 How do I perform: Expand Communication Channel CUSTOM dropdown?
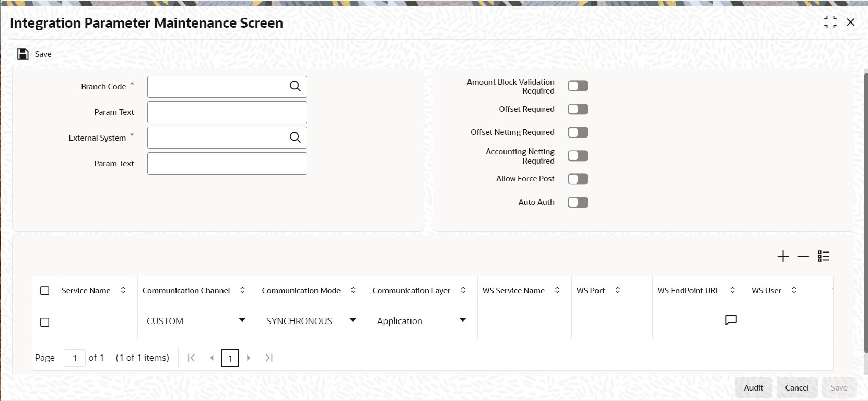tap(242, 320)
